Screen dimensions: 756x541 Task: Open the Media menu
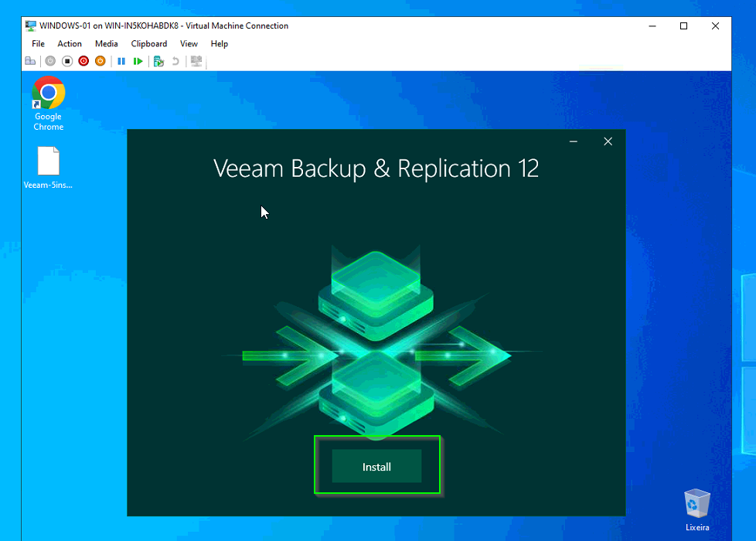coord(107,44)
